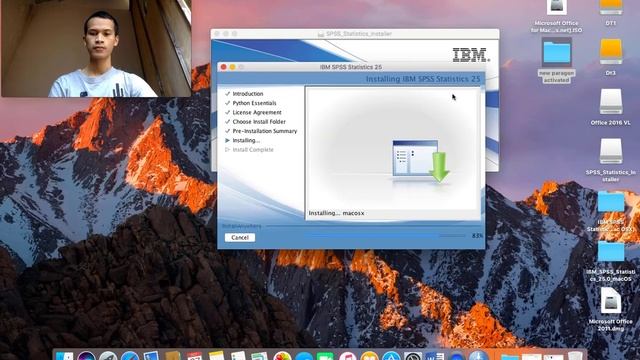Select the Office 2016 VL disk image
Image resolution: width=640 pixels, height=360 pixels.
(611, 107)
